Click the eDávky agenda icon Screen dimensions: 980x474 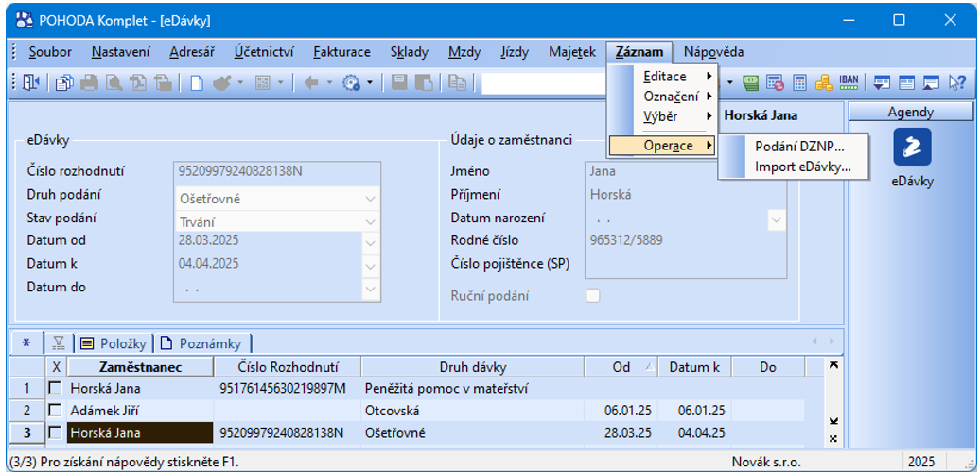point(912,147)
